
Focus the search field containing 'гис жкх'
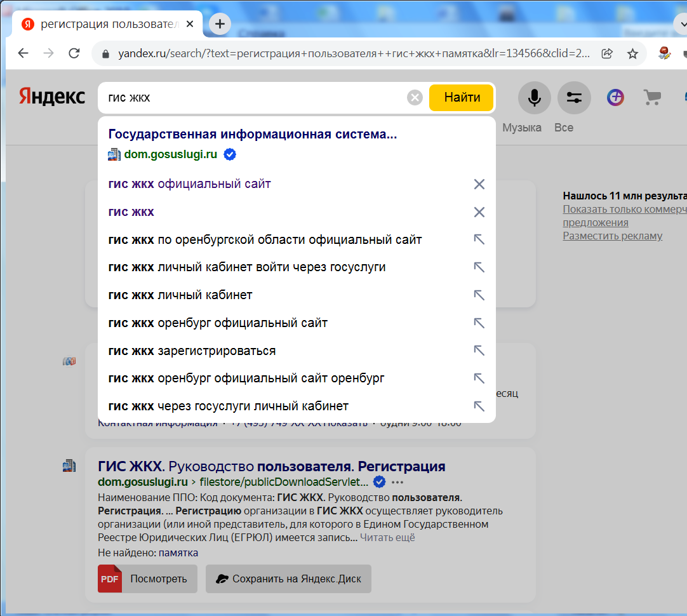pyautogui.click(x=254, y=97)
